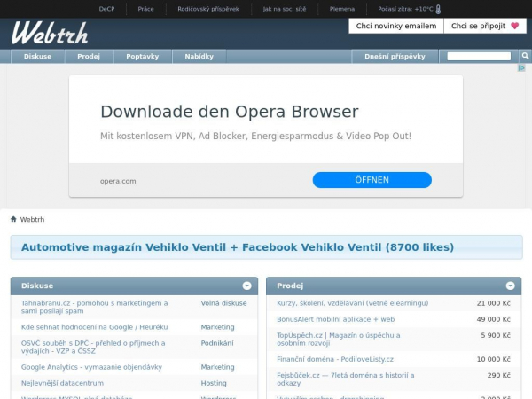Open Kde sehnat hodnocení na Google thread

tap(94, 327)
